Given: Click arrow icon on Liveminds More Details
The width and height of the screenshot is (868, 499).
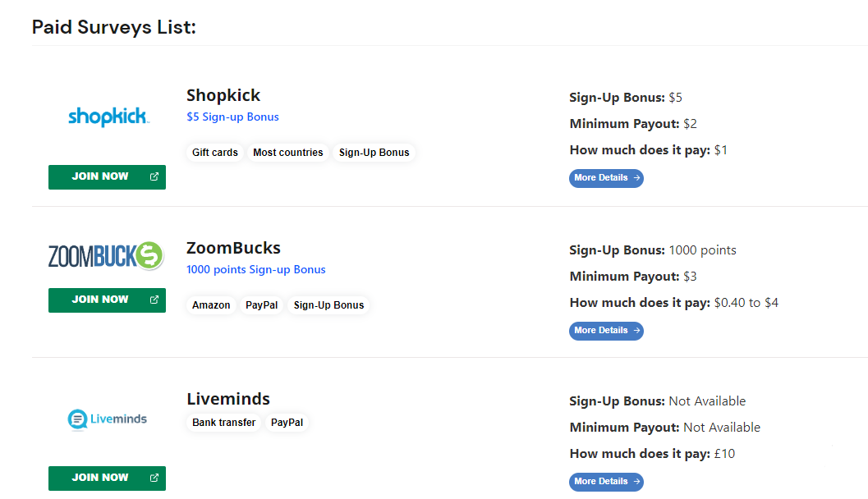Looking at the screenshot, I should [636, 482].
